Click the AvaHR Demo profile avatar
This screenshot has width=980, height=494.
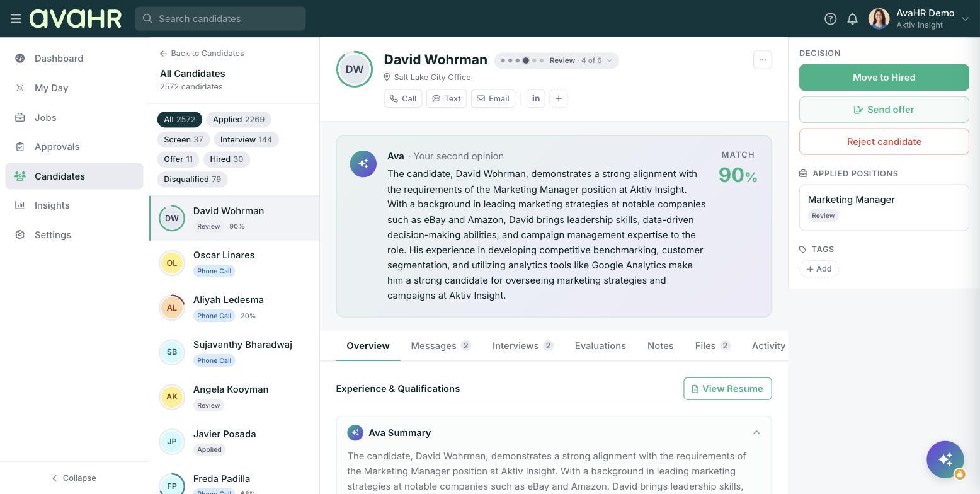click(879, 19)
